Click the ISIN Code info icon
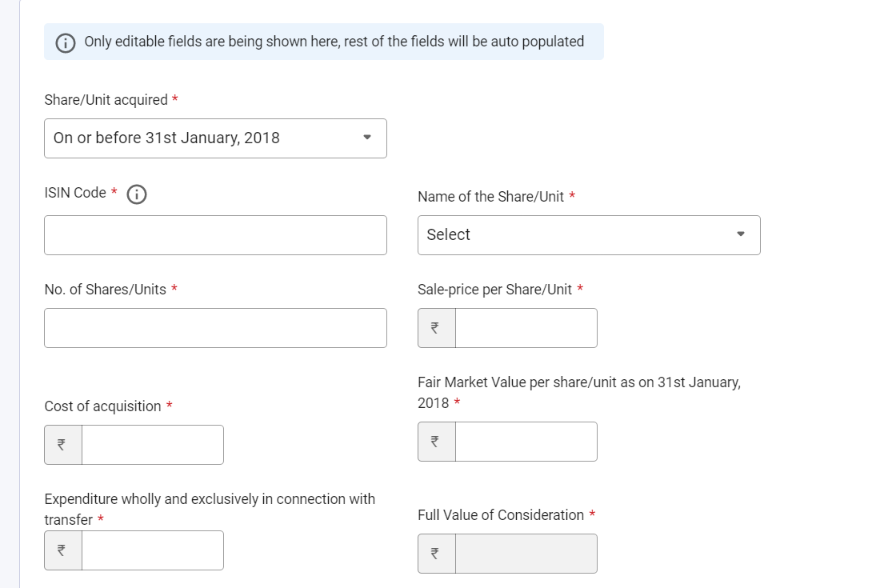The image size is (876, 588). click(x=137, y=194)
